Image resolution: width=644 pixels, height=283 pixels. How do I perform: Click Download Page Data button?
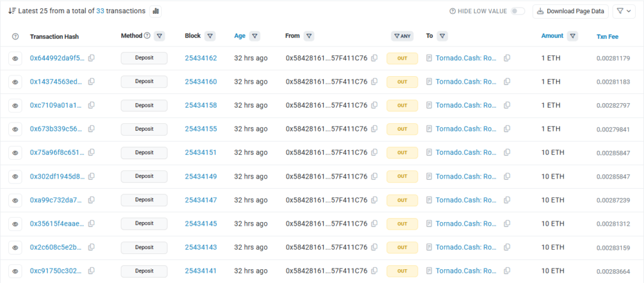570,11
